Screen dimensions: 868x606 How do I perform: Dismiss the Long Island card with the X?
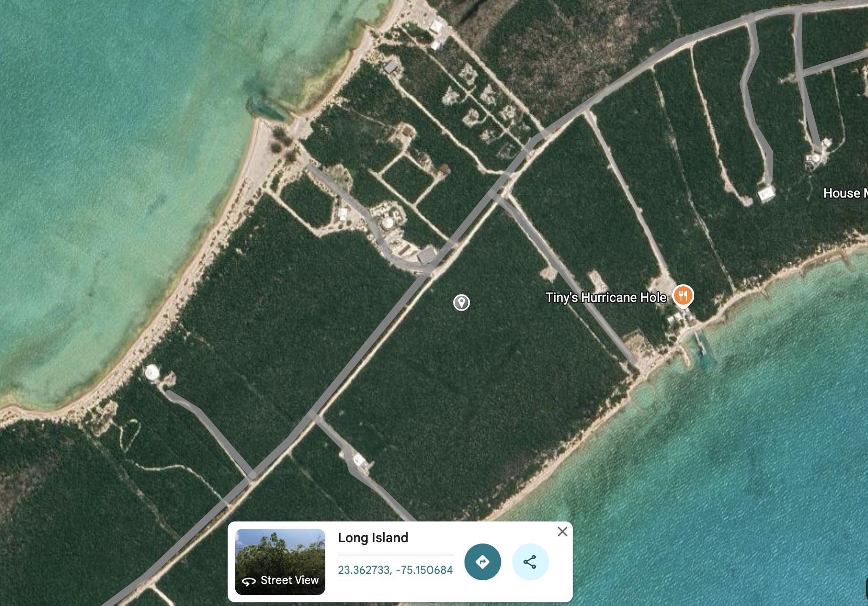[562, 532]
